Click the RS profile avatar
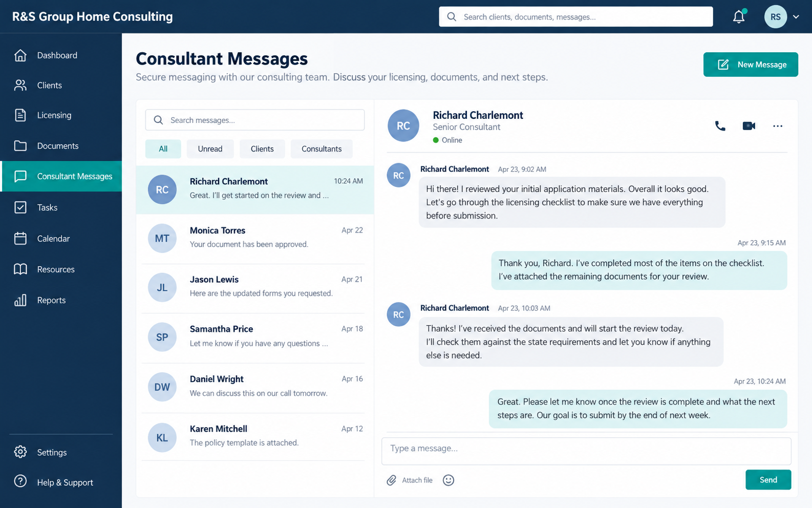 pos(776,17)
